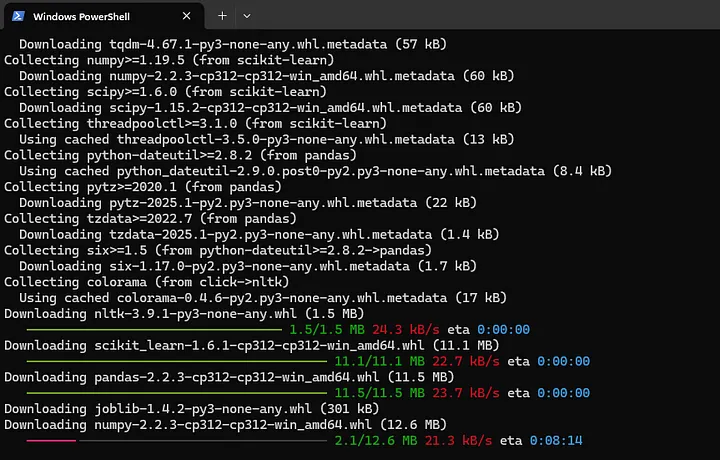The image size is (720, 460).
Task: Click 'Collecting python-dateutil>=2.8.2 (from pandas)'
Action: tap(180, 155)
